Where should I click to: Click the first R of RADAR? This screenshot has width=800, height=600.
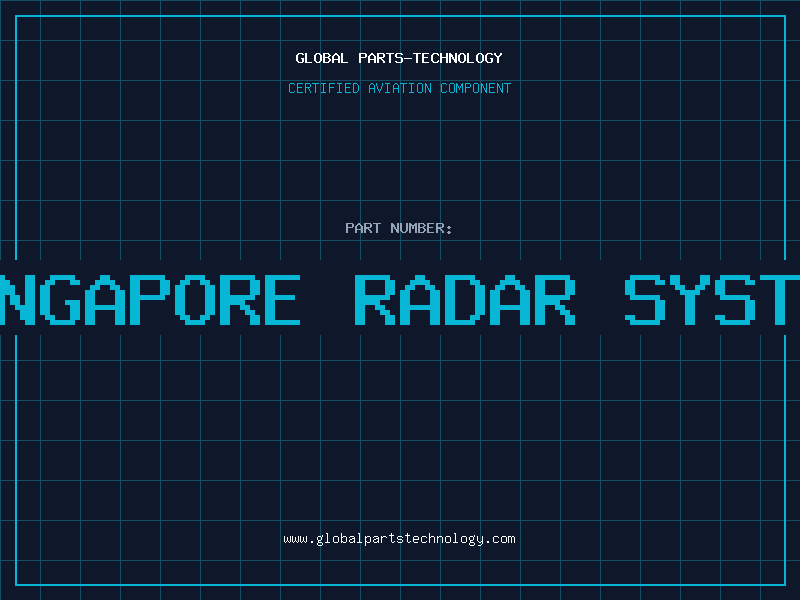pyautogui.click(x=377, y=299)
